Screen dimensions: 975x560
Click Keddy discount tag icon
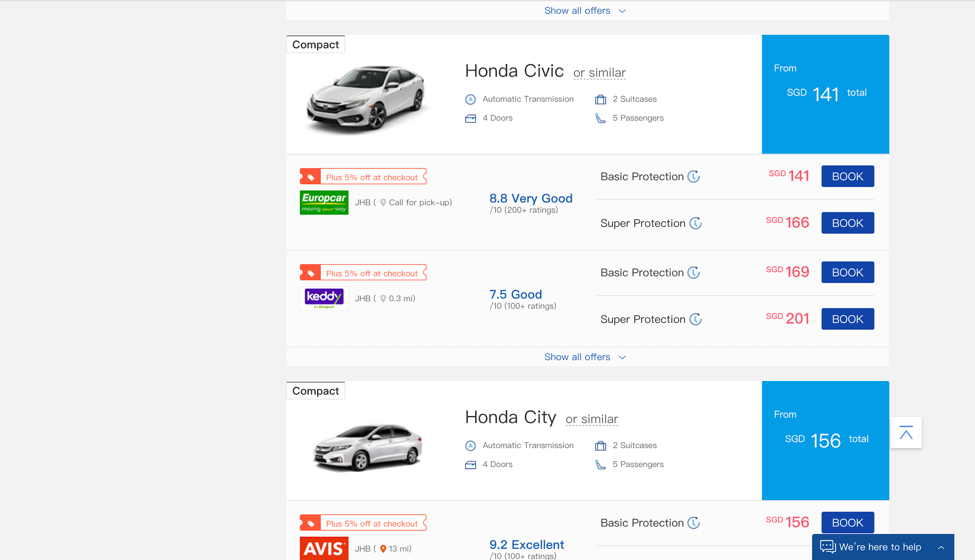pyautogui.click(x=310, y=273)
